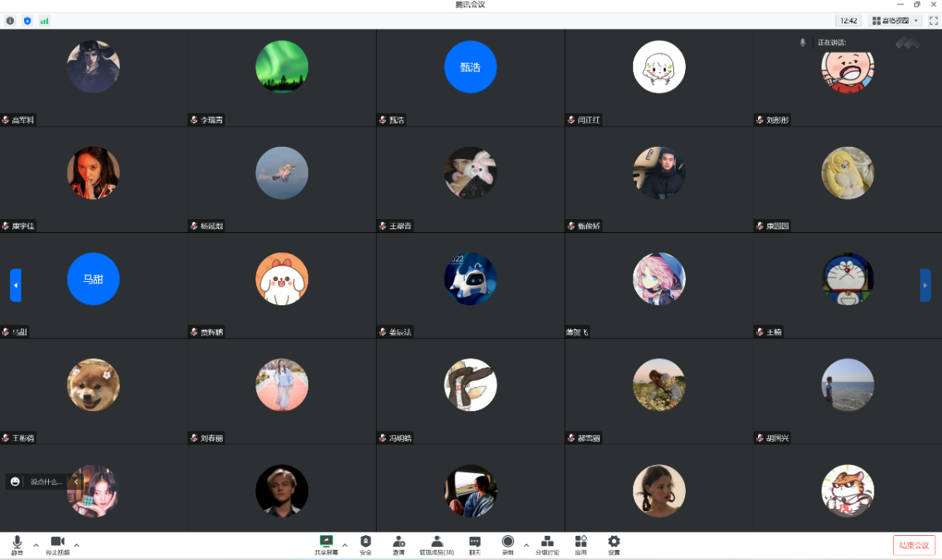Open the chat panel icon
Viewport: 942px width, 560px height.
pos(474,544)
